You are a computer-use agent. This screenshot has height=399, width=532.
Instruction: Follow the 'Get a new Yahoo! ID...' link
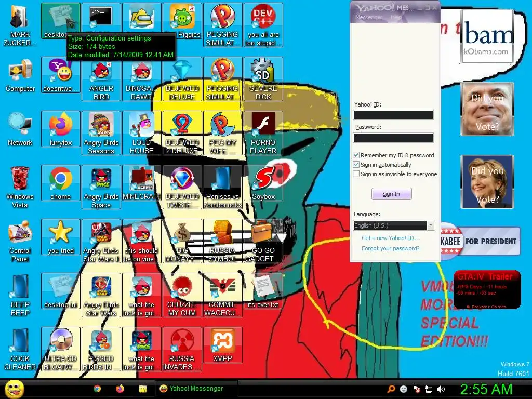click(x=391, y=238)
